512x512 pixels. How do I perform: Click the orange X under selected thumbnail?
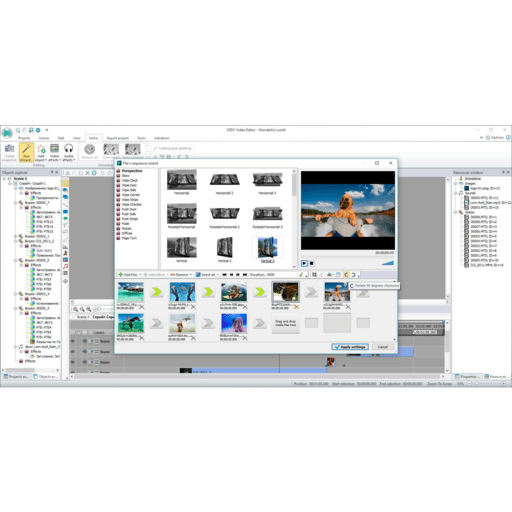(296, 307)
